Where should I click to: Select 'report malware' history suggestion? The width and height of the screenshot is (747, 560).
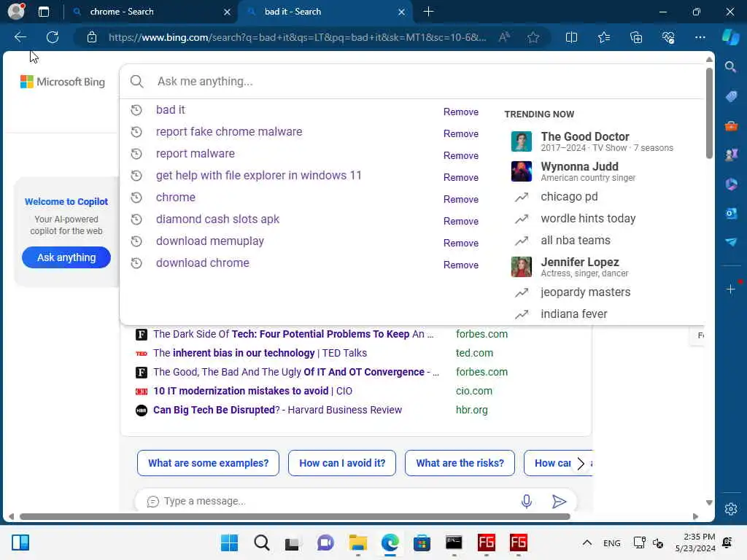196,153
